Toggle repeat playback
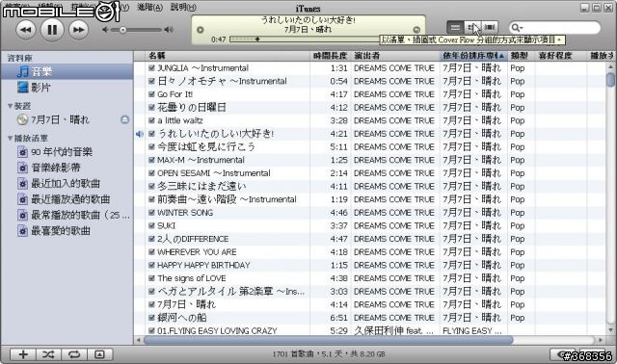Image resolution: width=617 pixels, height=364 pixels. coord(74,354)
